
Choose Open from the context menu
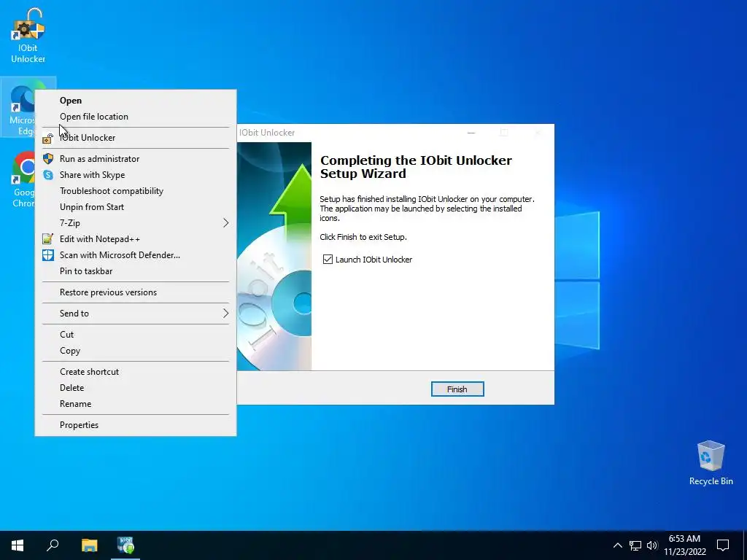click(x=136, y=101)
